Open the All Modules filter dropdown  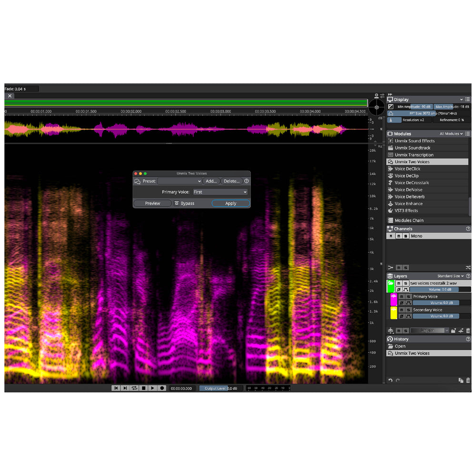pos(451,134)
